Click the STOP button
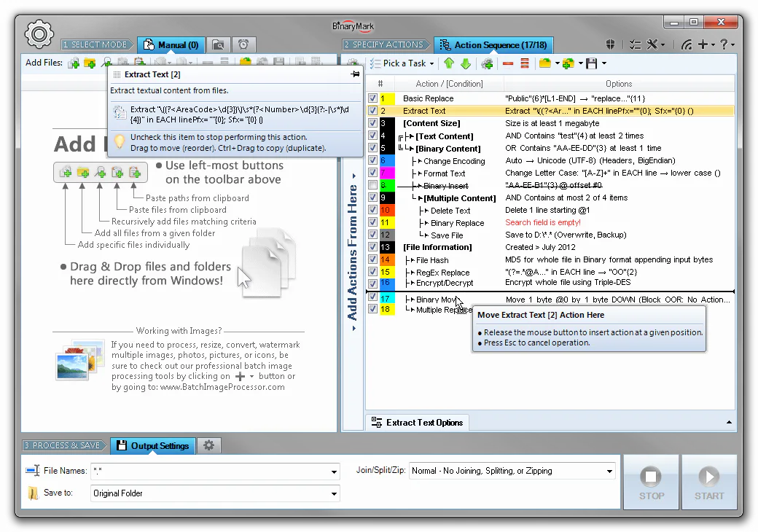This screenshot has width=758, height=532. point(651,482)
